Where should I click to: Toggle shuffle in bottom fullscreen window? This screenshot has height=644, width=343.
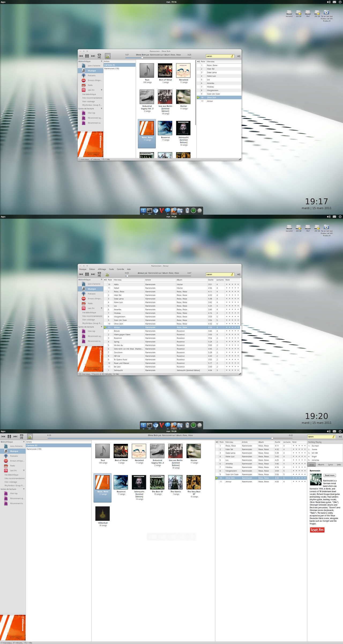21,437
